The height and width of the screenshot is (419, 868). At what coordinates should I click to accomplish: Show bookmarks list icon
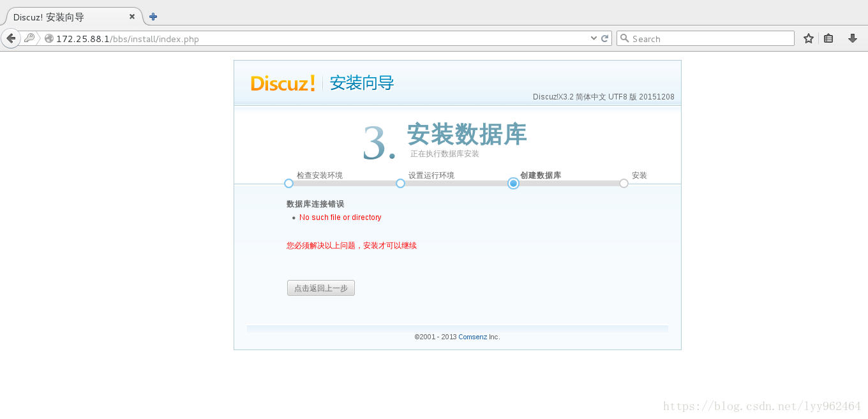828,38
